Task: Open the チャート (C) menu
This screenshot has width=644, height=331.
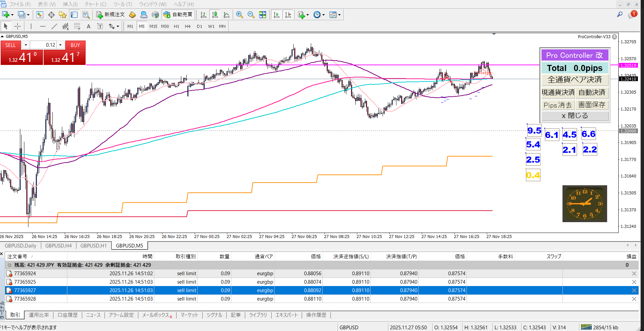Action: click(95, 4)
